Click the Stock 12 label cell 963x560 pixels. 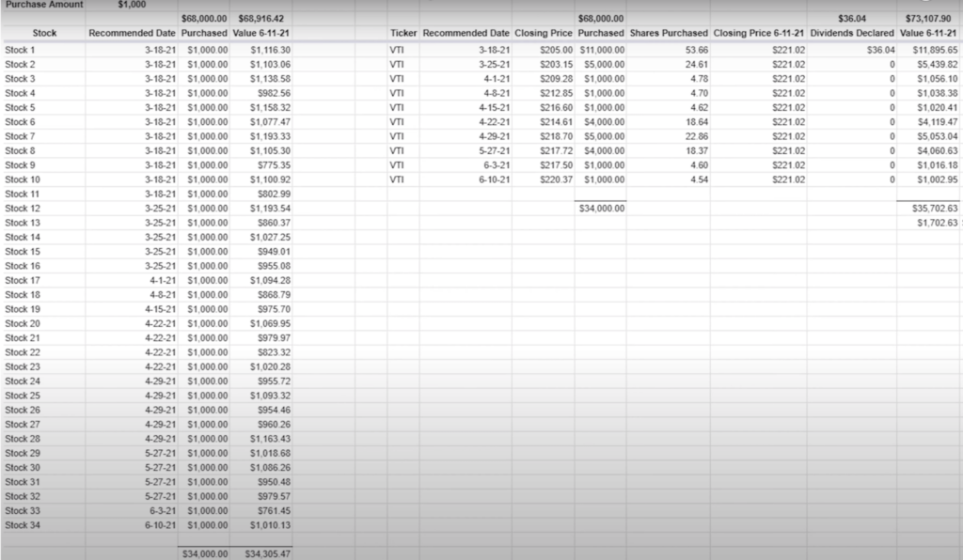tap(23, 209)
